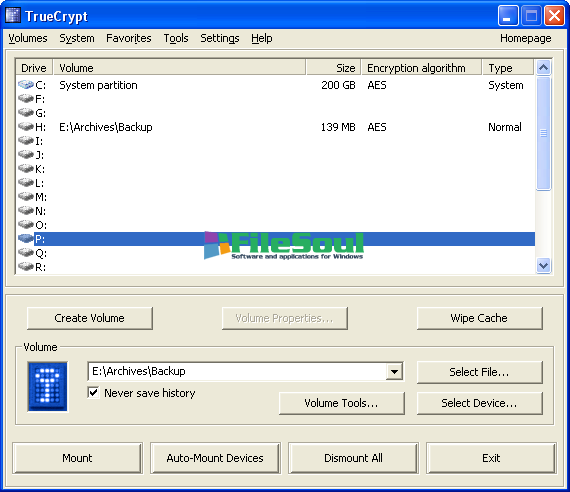570x492 pixels.
Task: Click the Dismount All button
Action: 353,458
